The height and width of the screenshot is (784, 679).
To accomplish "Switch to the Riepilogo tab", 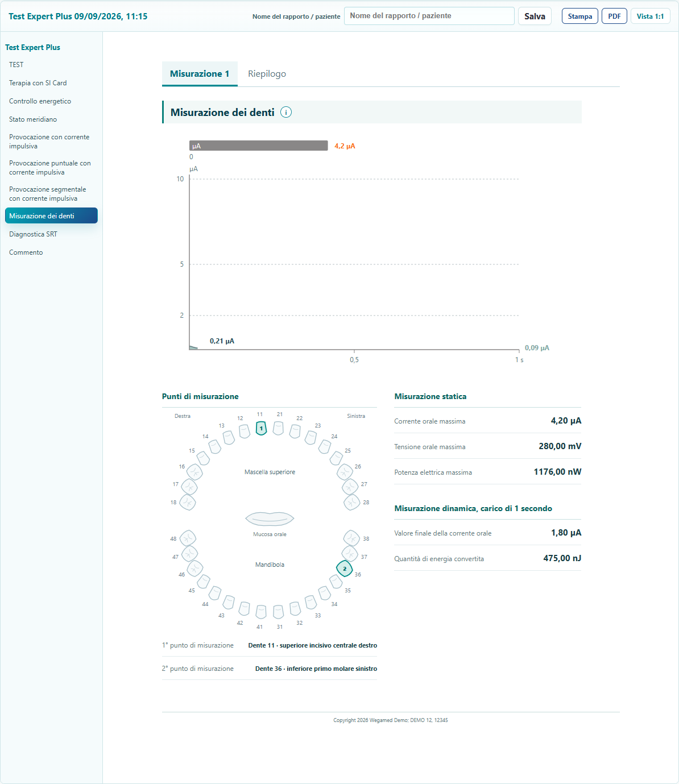I will click(x=267, y=74).
